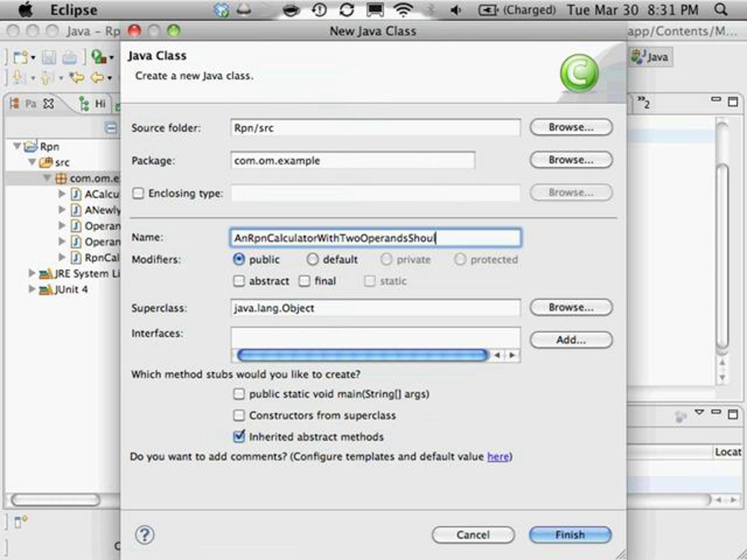Check the final modifier checkbox
The width and height of the screenshot is (747, 560).
pyautogui.click(x=304, y=281)
